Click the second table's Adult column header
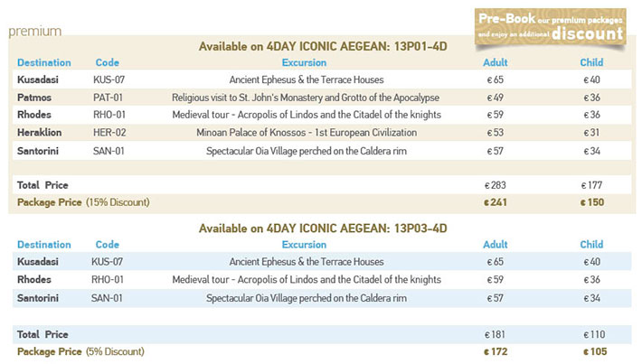 (x=496, y=245)
